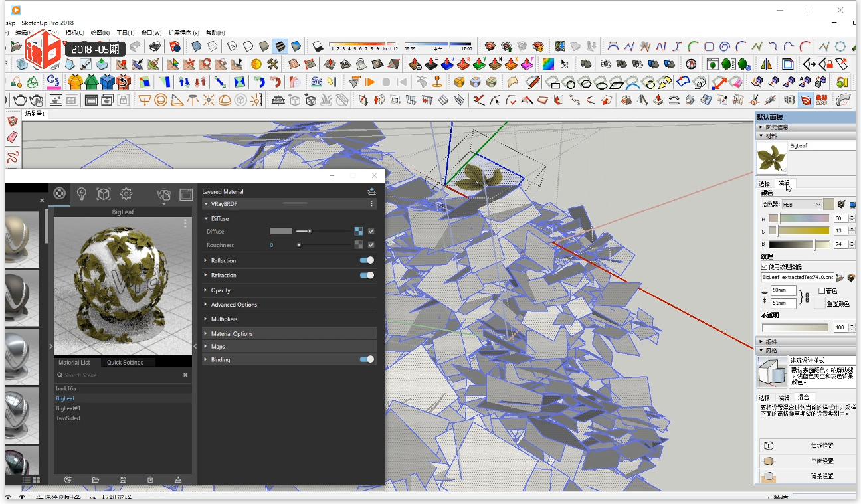This screenshot has height=504, width=861.
Task: Open the 平面设置 face settings button
Action: [x=807, y=461]
